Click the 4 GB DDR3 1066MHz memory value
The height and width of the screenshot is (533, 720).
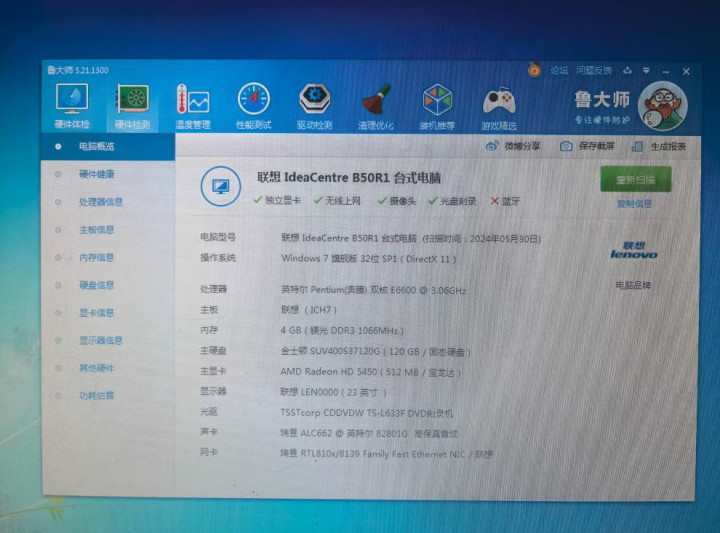coord(342,331)
